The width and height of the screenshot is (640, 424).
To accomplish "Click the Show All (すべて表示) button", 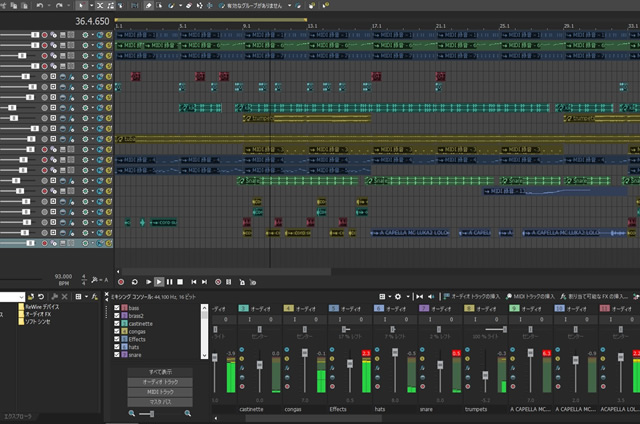I will [160, 372].
